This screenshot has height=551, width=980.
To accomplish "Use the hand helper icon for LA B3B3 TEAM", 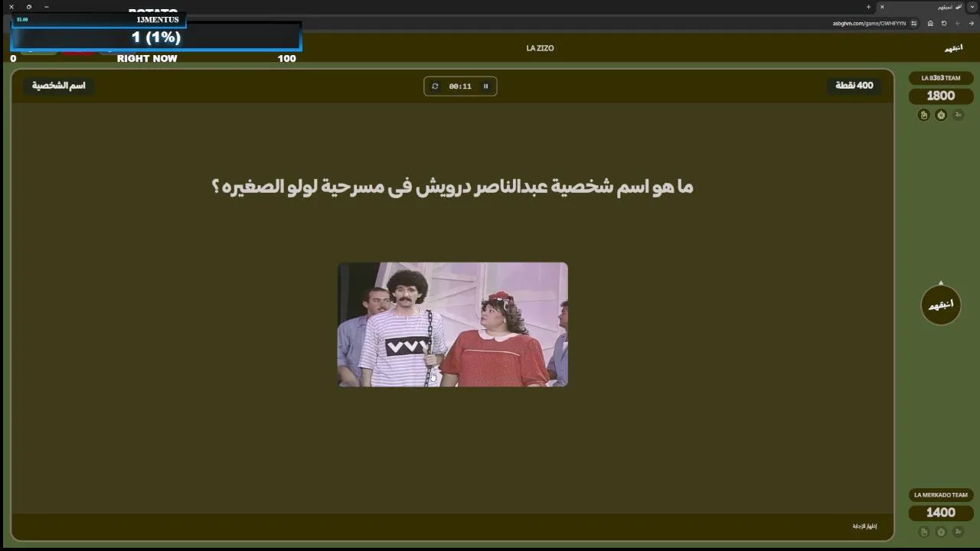I will pyautogui.click(x=923, y=115).
